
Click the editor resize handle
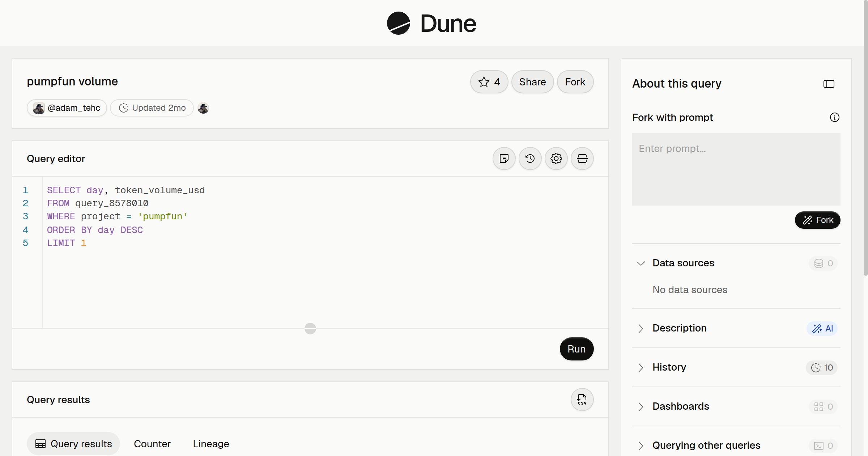(x=310, y=329)
